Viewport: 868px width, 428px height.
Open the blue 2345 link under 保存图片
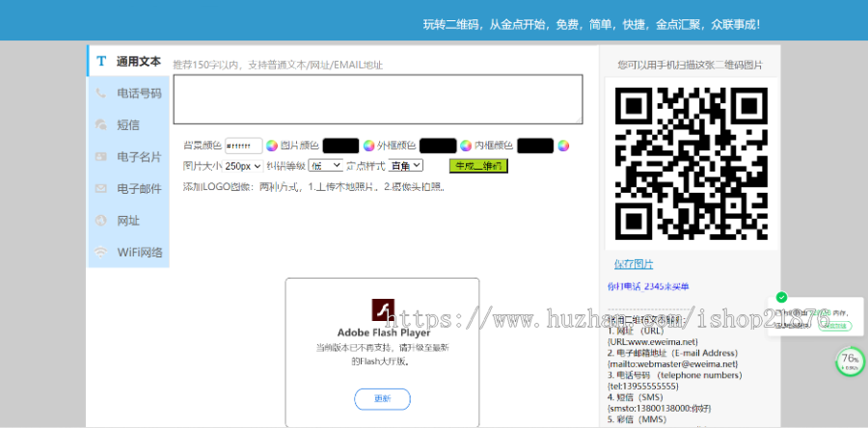click(x=648, y=286)
